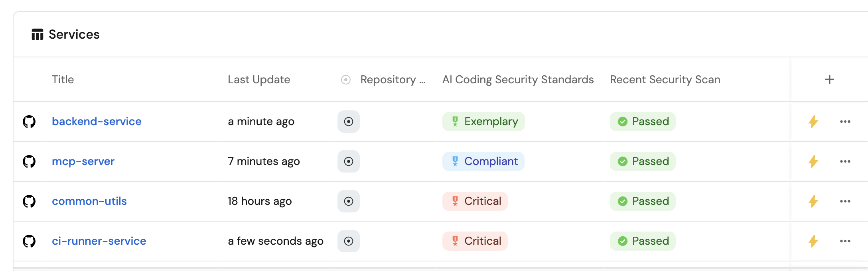Open the mcp-server service page
Viewport: 868px width, 271px height.
[x=83, y=161]
